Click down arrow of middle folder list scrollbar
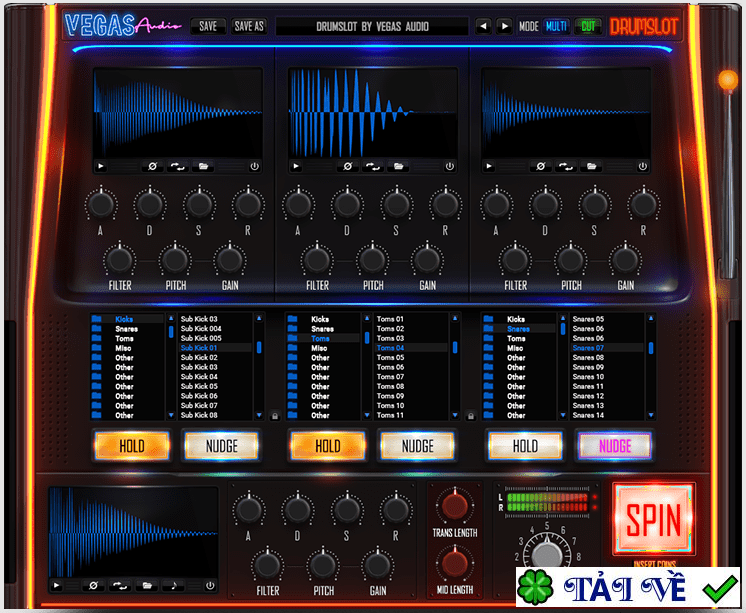Viewport: 746px width, 613px height. tap(367, 415)
